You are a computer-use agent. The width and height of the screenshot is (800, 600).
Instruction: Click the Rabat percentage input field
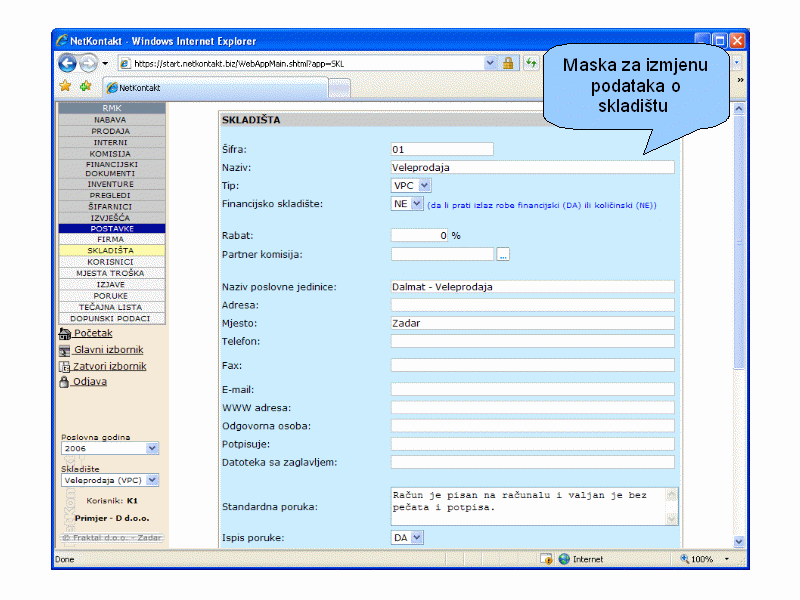[419, 236]
